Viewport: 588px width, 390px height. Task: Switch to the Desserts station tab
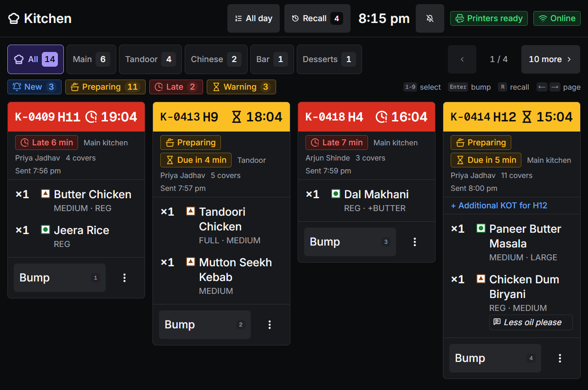(x=329, y=59)
